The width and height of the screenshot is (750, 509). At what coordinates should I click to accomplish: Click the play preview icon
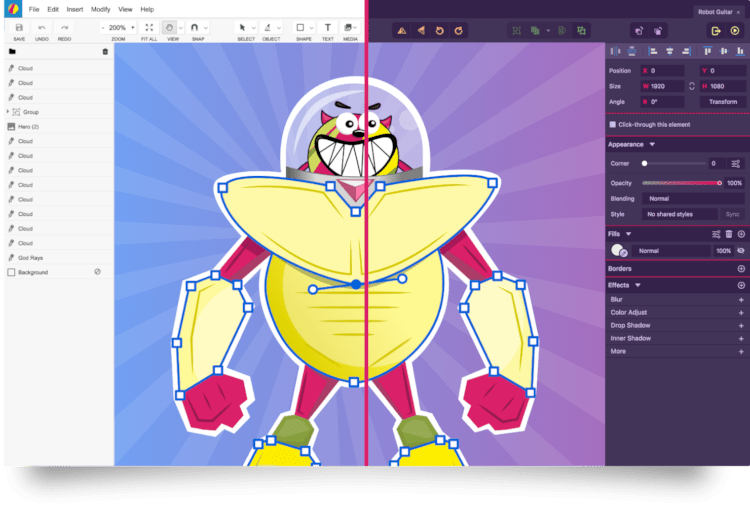pos(736,31)
